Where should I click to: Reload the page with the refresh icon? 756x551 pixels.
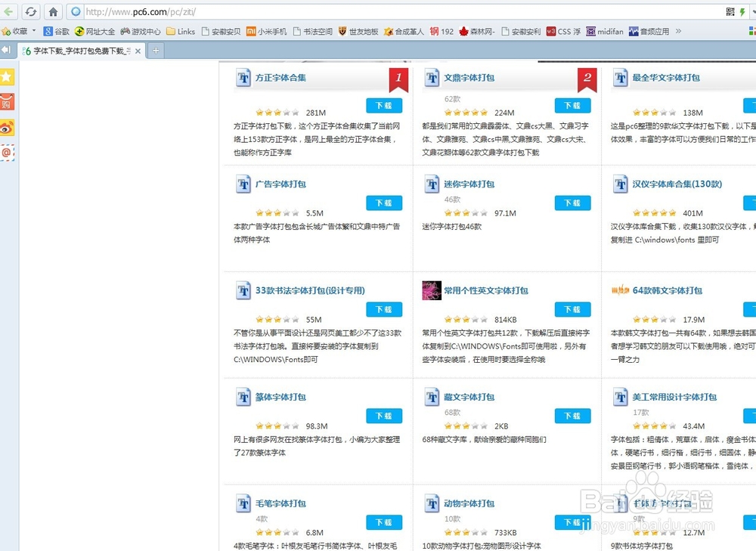[x=31, y=11]
